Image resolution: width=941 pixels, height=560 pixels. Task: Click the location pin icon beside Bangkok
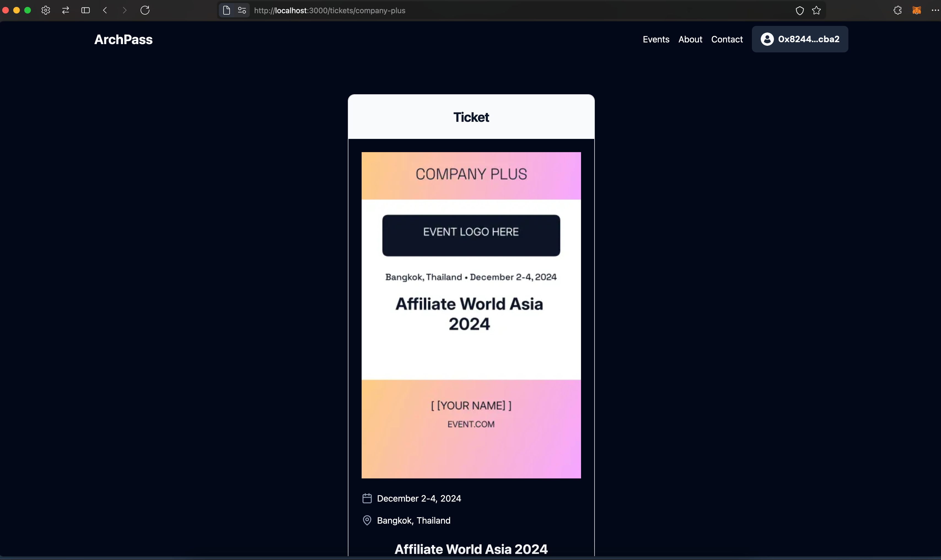click(367, 520)
